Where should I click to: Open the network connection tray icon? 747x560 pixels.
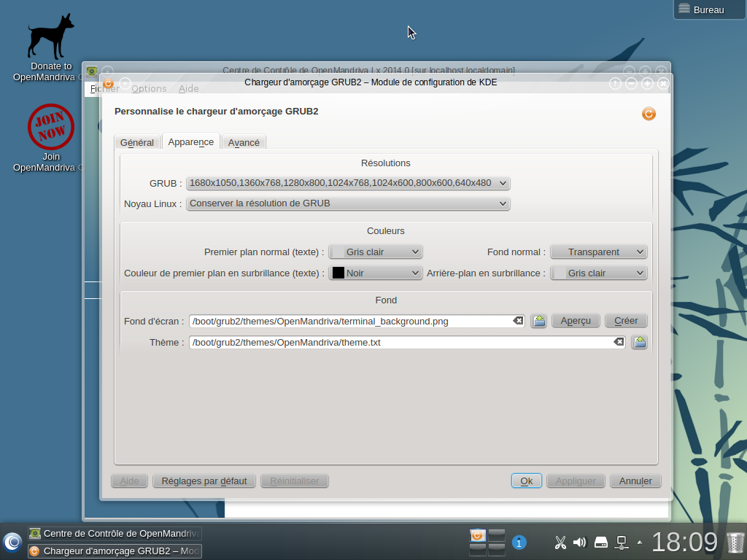coord(622,542)
